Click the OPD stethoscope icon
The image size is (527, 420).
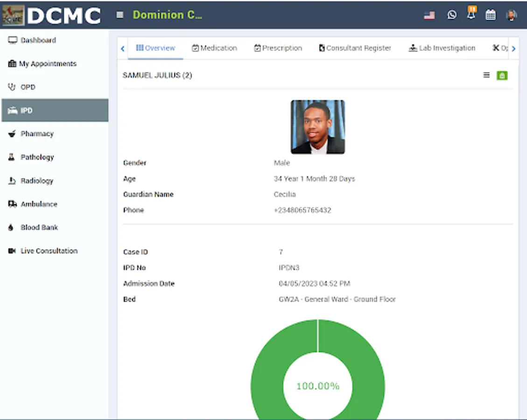(12, 87)
